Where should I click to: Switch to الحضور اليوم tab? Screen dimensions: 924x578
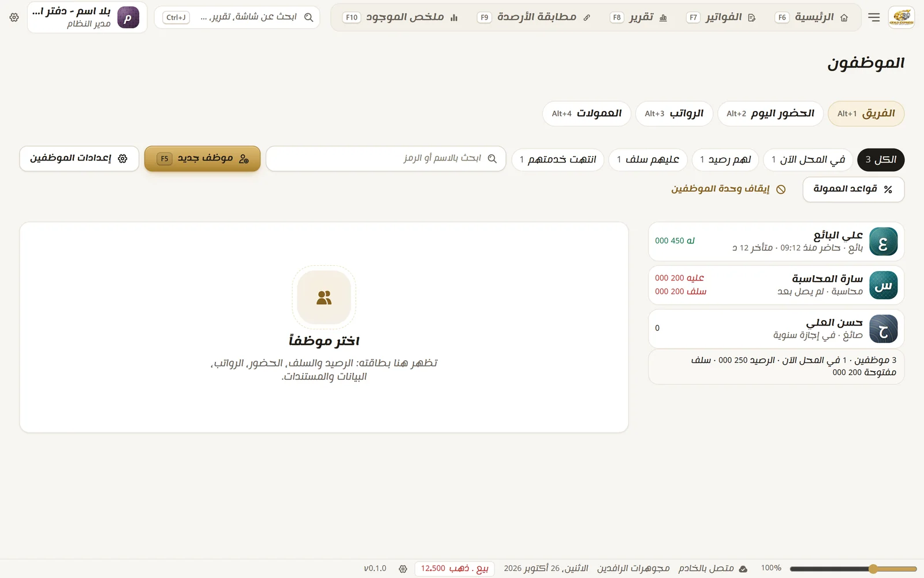(770, 113)
